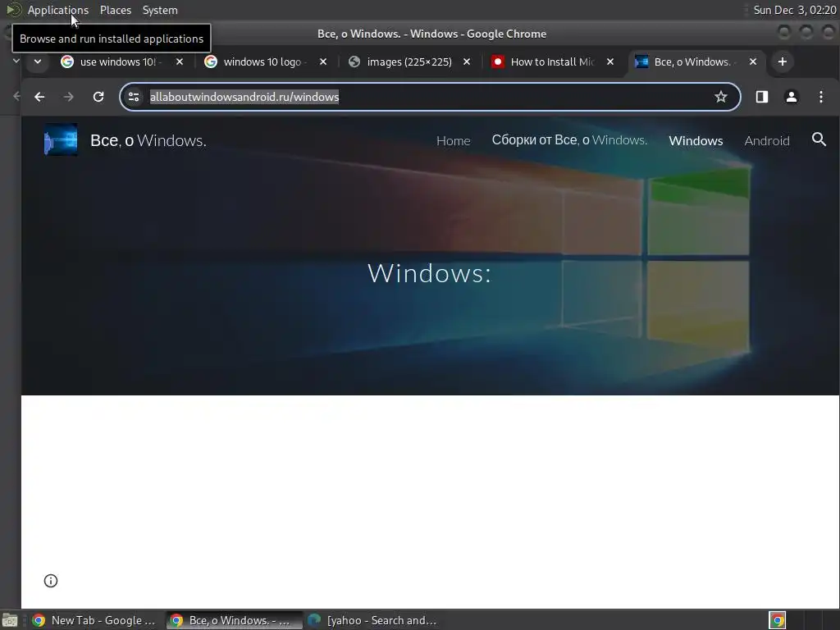Open the Home nav link
Screen dimensions: 840x630
[453, 140]
